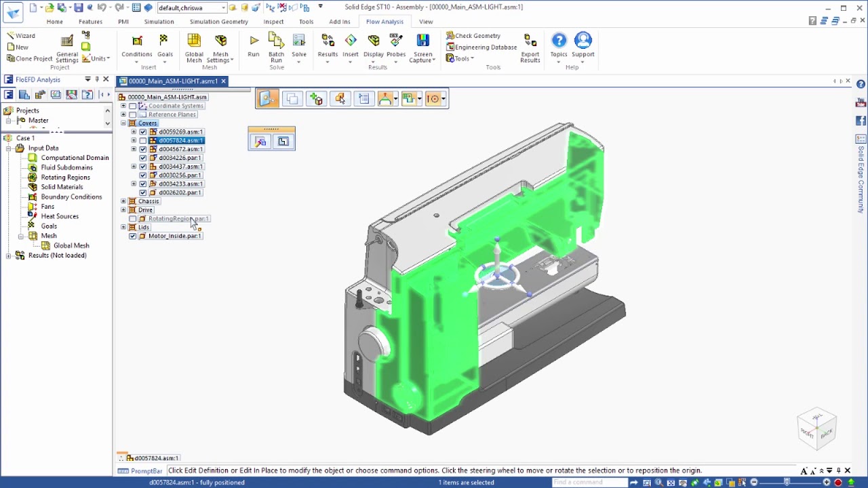The height and width of the screenshot is (488, 868).
Task: Click the Find a command field
Action: point(589,483)
